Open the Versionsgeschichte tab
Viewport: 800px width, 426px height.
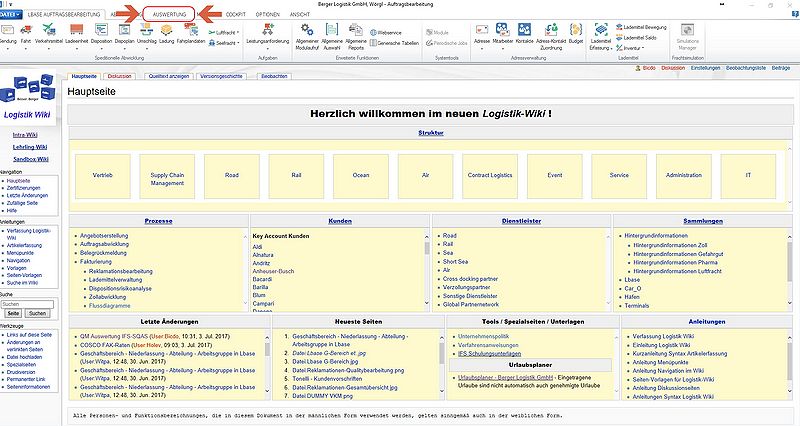click(221, 77)
